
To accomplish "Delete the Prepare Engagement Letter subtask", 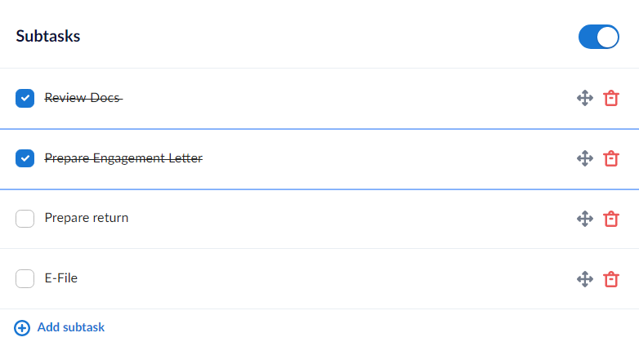I will 610,158.
